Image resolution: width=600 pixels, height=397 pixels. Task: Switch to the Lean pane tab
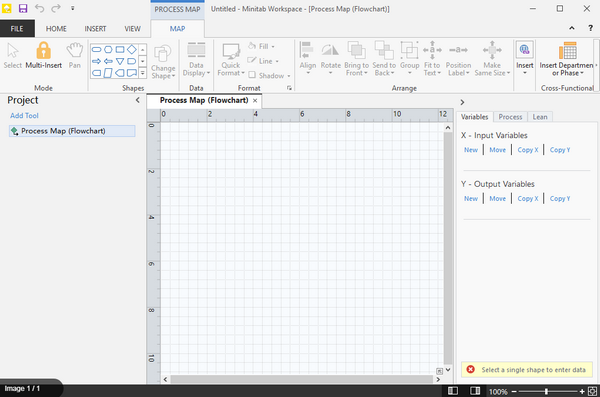[x=540, y=117]
